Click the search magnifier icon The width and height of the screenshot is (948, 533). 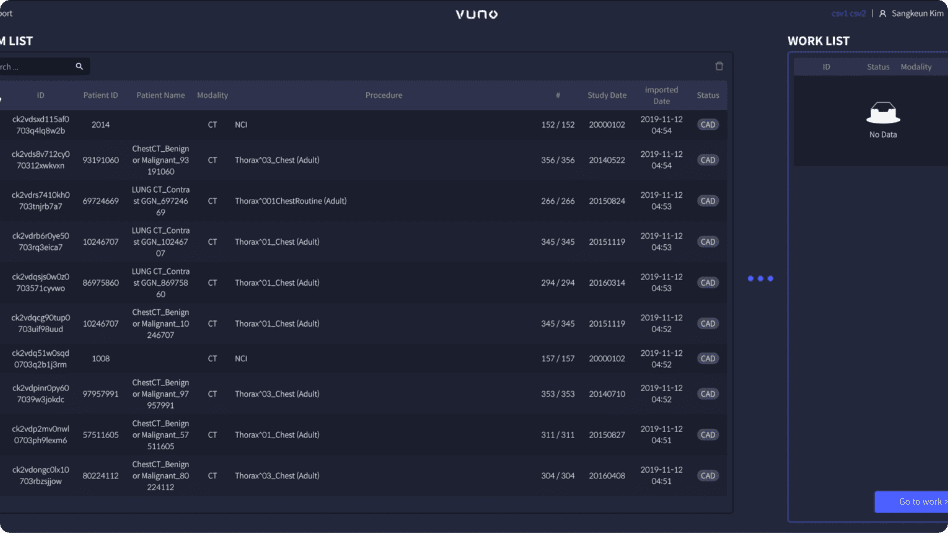coord(79,66)
